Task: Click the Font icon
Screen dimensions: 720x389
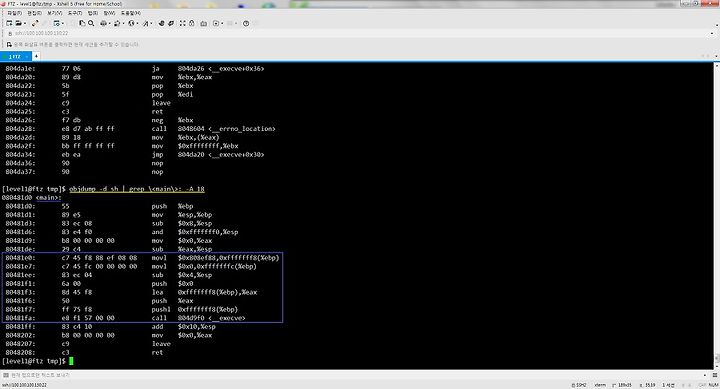Action: 146,23
